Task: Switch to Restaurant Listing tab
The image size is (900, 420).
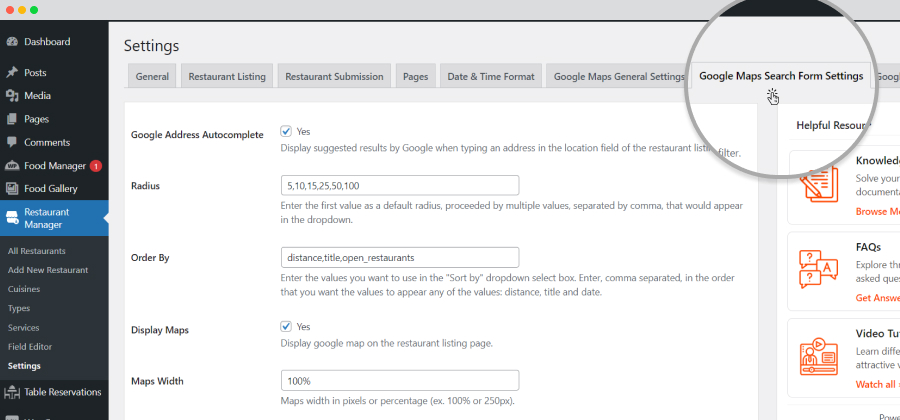Action: (x=227, y=76)
